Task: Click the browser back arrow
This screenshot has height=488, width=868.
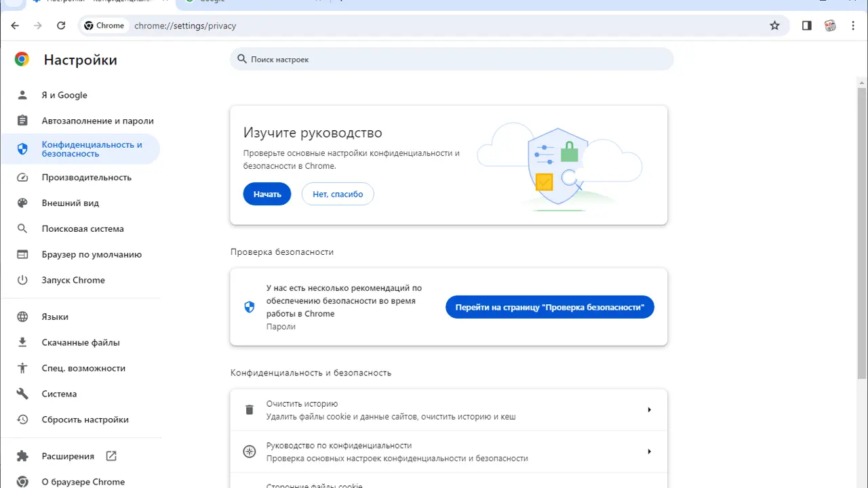Action: pyautogui.click(x=16, y=26)
